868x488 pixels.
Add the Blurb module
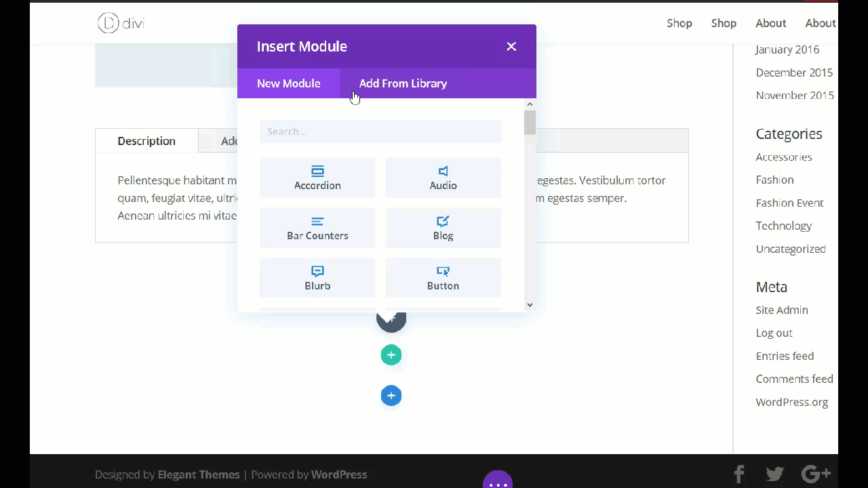(x=317, y=278)
